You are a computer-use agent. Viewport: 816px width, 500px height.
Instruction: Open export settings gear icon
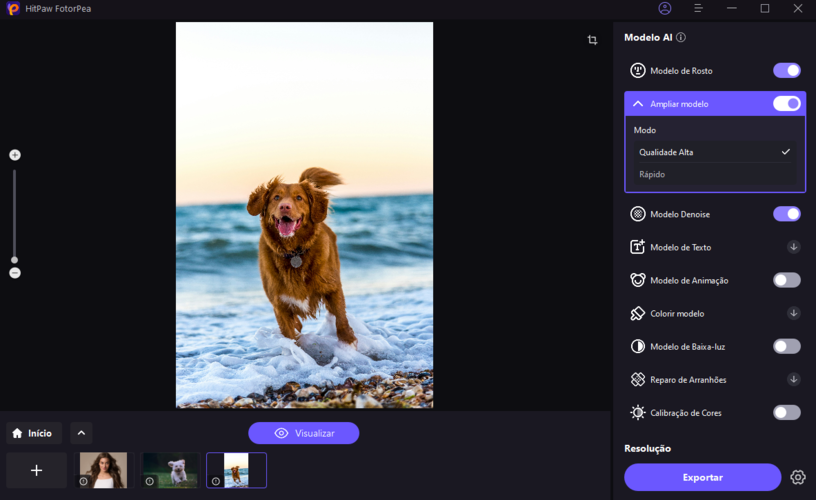tap(798, 477)
